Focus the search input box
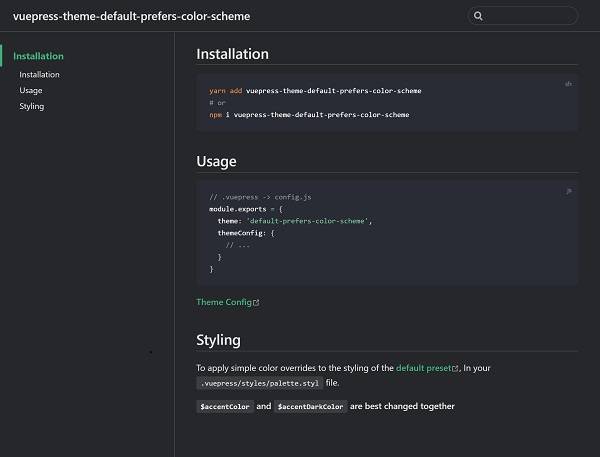Screen dimensions: 600x457 coord(523,16)
